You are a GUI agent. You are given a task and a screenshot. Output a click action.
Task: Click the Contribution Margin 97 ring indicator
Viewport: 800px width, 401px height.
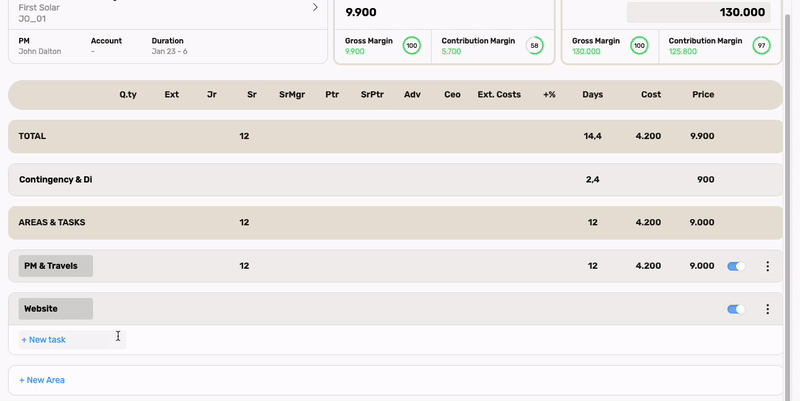click(x=761, y=45)
